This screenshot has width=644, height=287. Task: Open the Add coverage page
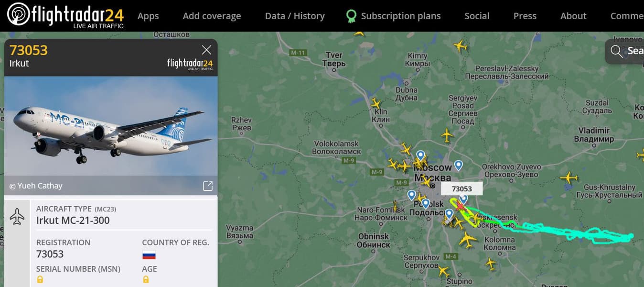pyautogui.click(x=212, y=16)
